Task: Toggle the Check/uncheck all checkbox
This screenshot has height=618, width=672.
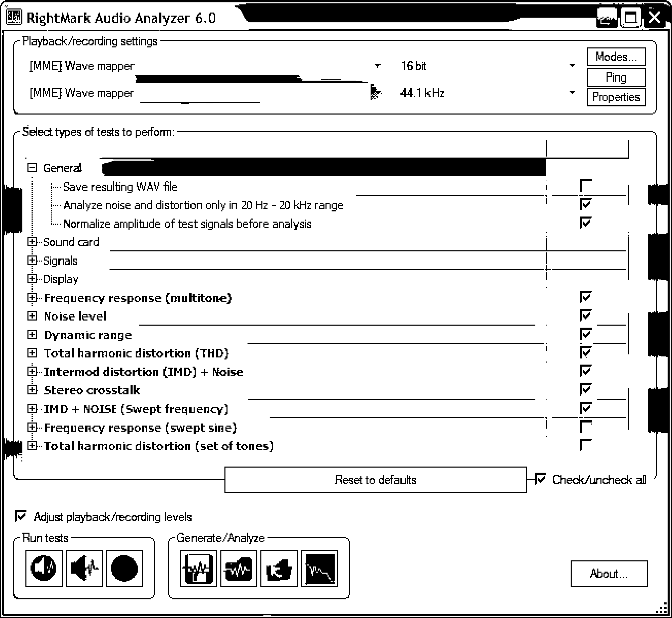Action: click(x=540, y=479)
